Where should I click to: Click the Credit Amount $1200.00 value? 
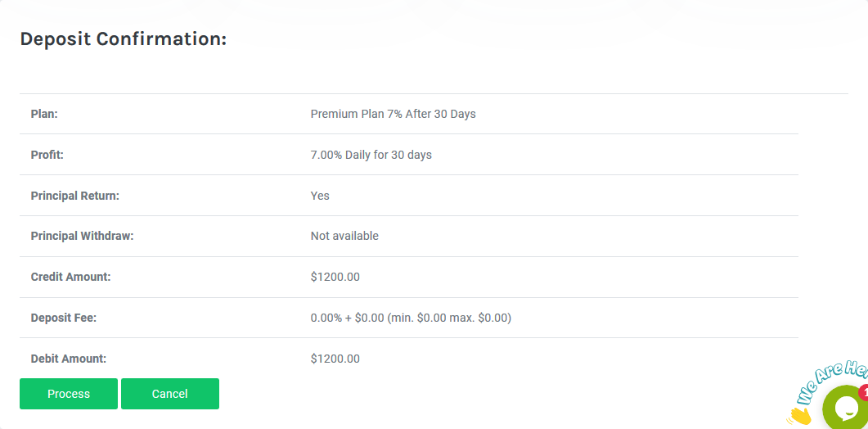click(335, 277)
